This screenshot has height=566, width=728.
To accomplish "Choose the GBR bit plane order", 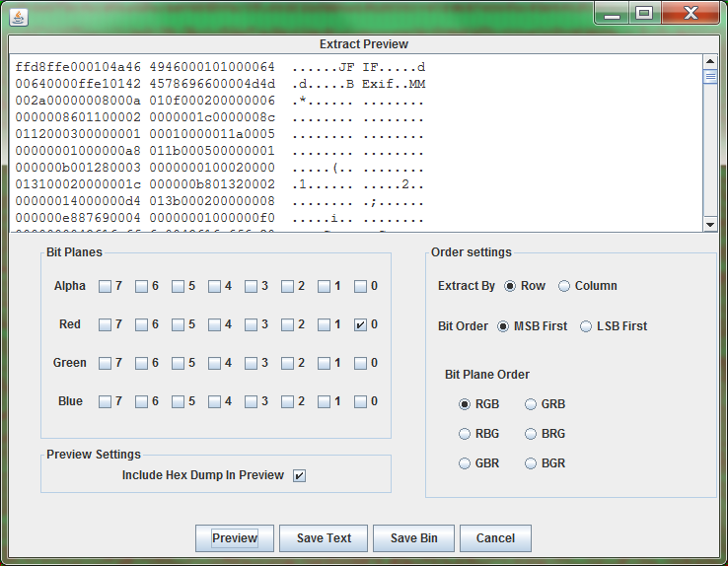I will pos(466,463).
